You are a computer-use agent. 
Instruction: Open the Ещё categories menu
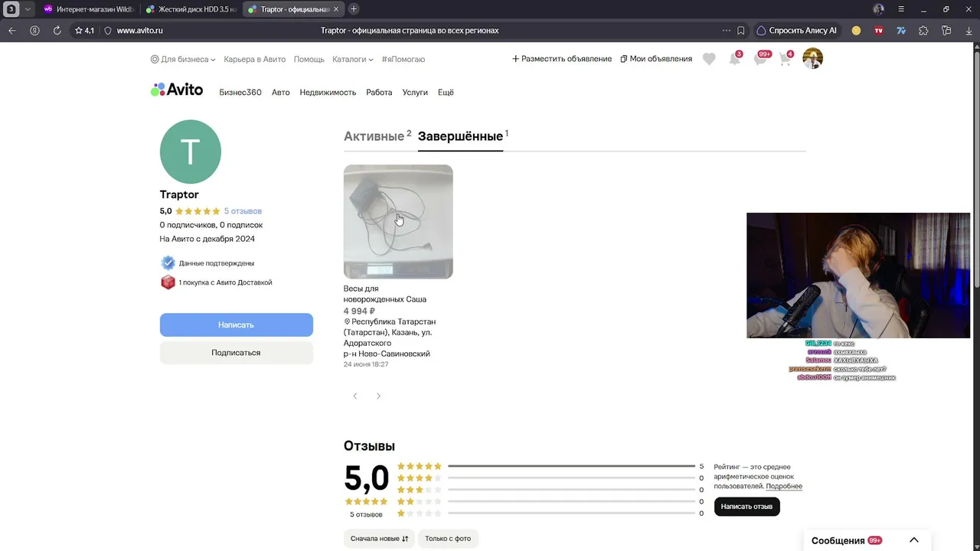tap(446, 93)
